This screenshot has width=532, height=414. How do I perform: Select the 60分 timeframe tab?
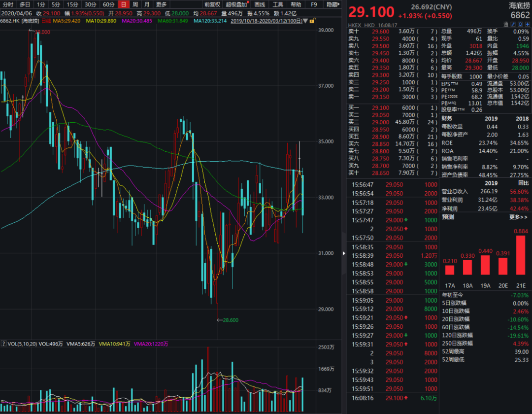click(x=108, y=4)
